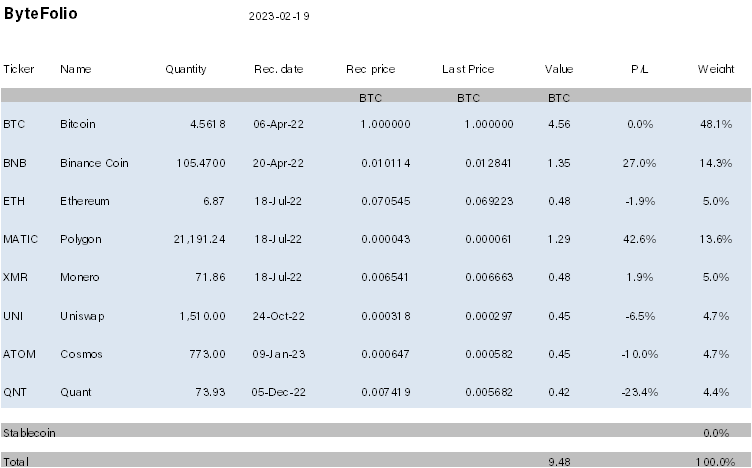The image size is (752, 468).
Task: Click the Stablecoin row label
Action: pos(29,433)
